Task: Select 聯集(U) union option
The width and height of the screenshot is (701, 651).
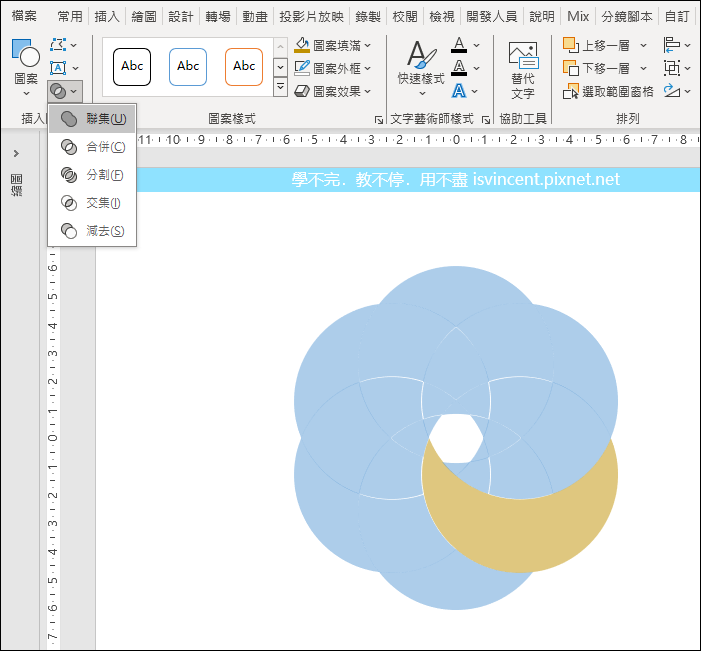Action: pos(92,118)
